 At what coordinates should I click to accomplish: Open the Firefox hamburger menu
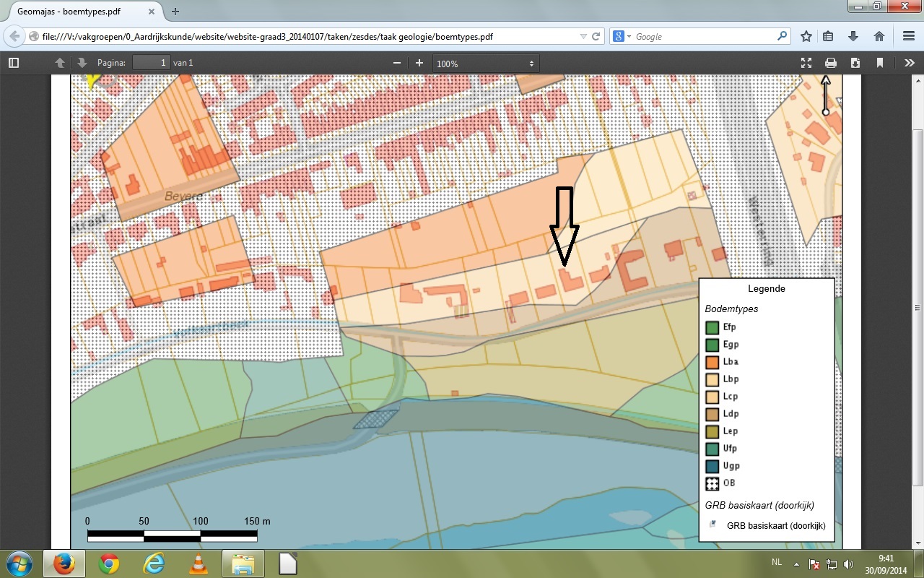(908, 36)
